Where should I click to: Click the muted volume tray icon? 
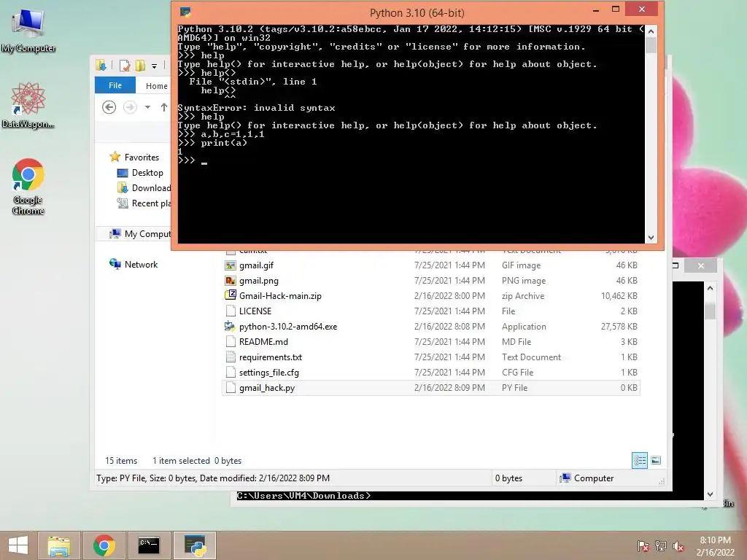678,545
